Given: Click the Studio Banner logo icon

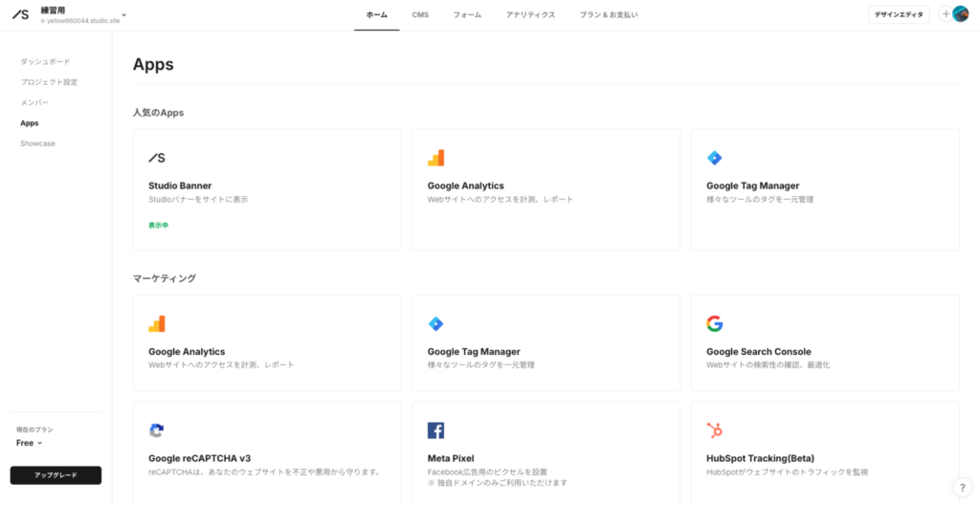Looking at the screenshot, I should (x=157, y=158).
